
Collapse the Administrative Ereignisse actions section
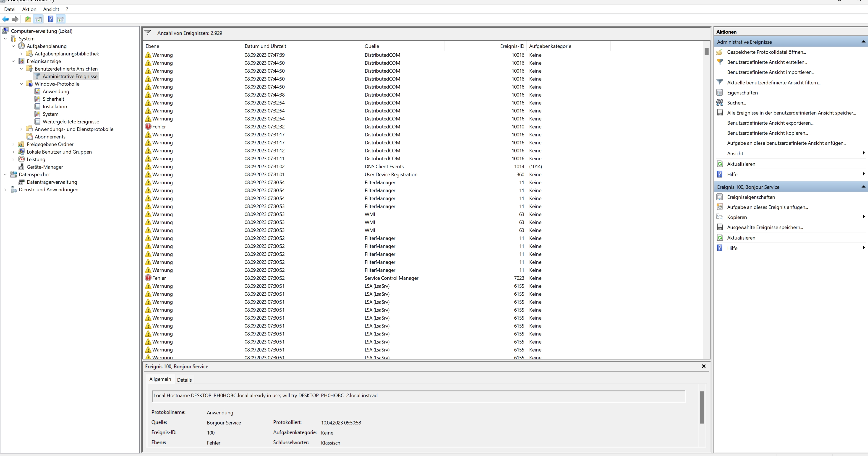[863, 42]
